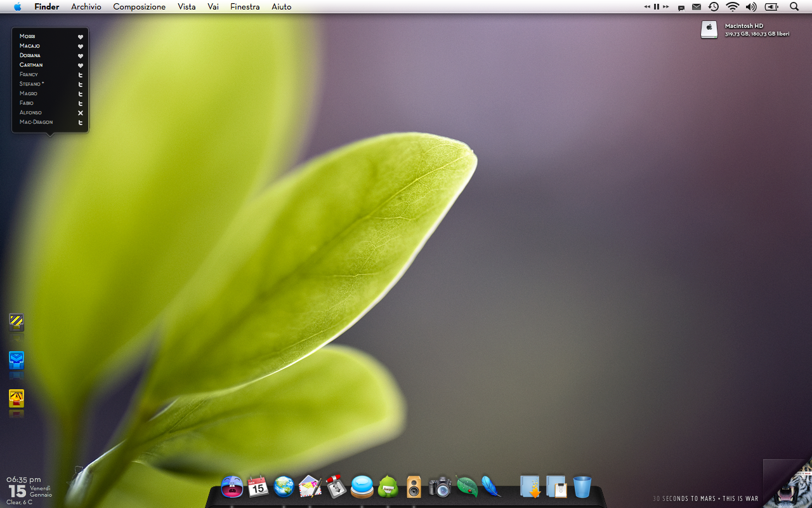
Task: Open the Trash in the dock
Action: coord(582,487)
